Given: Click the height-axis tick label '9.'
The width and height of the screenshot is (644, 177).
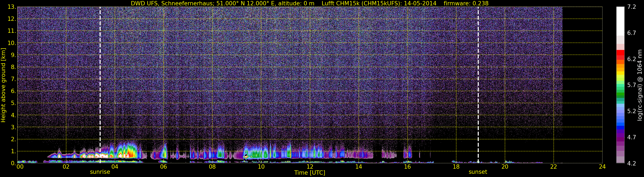Looking at the screenshot, I should (13, 55).
